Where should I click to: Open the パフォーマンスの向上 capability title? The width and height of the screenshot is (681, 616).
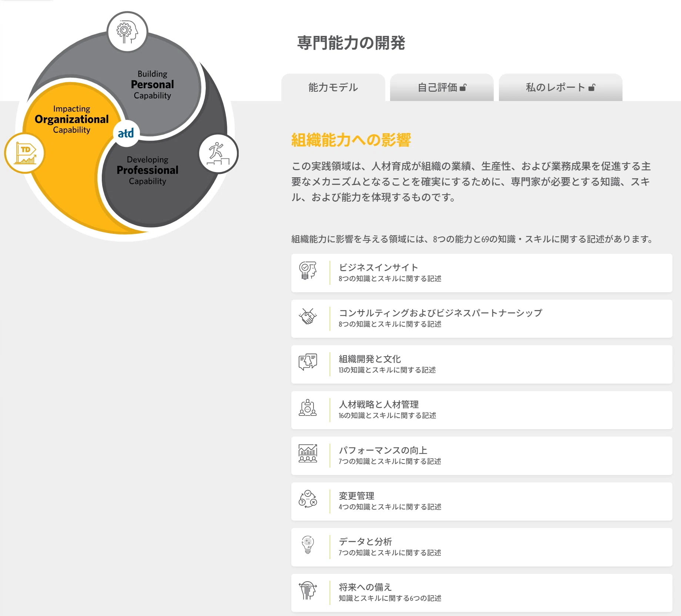pos(383,450)
